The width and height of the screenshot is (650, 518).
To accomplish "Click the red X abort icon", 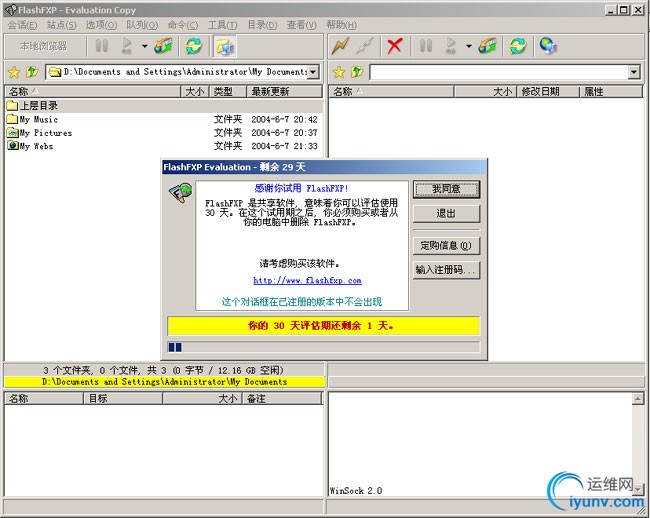I will tap(394, 46).
